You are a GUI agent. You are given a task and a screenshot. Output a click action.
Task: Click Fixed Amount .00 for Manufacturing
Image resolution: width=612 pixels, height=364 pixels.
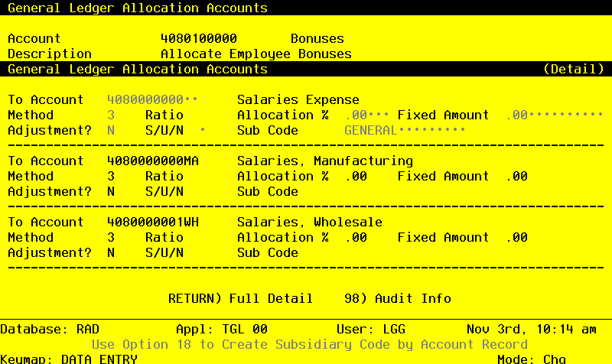[x=517, y=177]
